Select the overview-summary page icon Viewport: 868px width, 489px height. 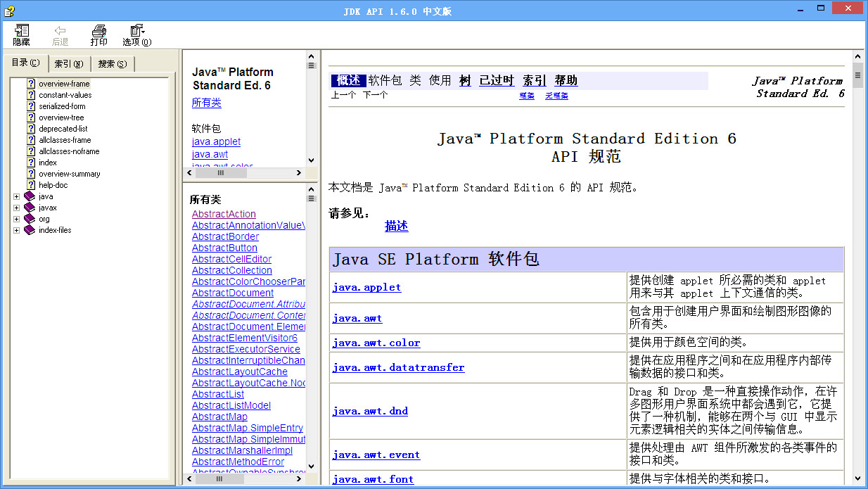[x=31, y=174]
